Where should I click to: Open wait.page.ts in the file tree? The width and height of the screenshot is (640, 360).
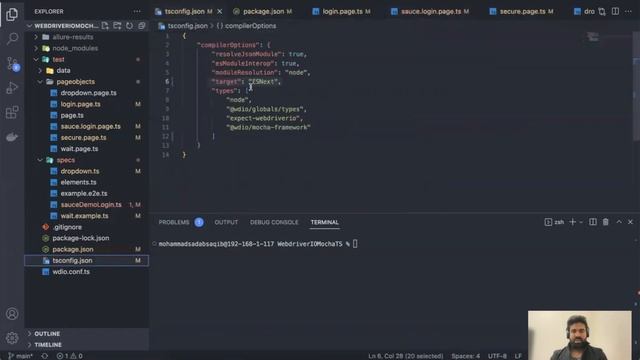pos(79,149)
